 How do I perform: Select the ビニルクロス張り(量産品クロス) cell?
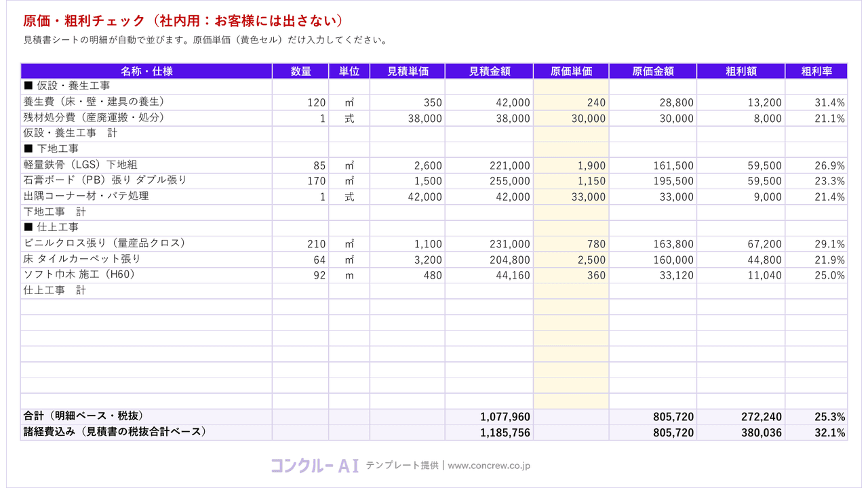[146, 244]
